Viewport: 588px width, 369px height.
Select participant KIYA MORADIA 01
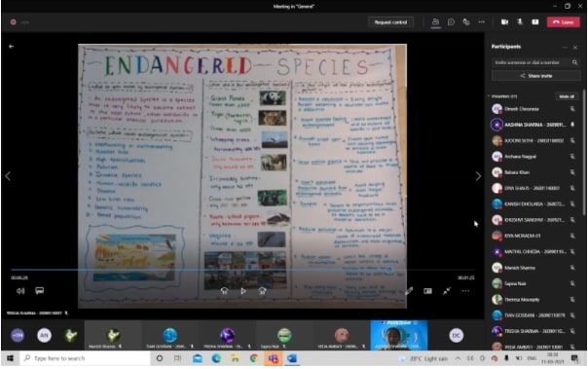point(533,236)
